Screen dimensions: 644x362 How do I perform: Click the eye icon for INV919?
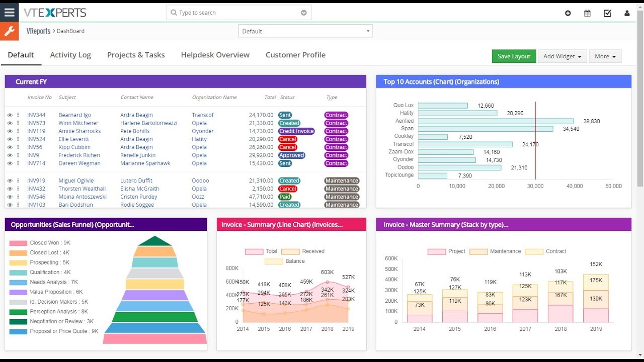point(10,181)
